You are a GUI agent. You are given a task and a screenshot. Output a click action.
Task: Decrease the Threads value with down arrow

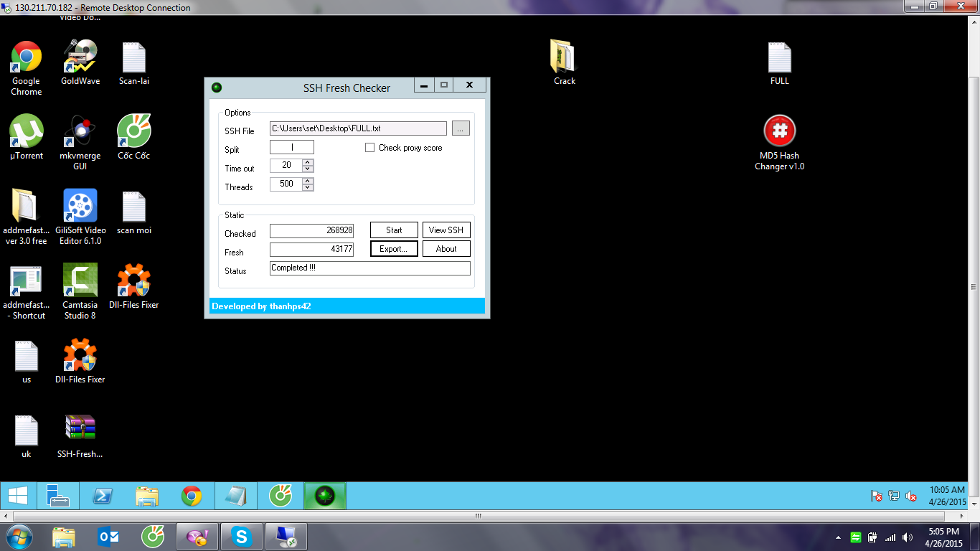coord(308,188)
